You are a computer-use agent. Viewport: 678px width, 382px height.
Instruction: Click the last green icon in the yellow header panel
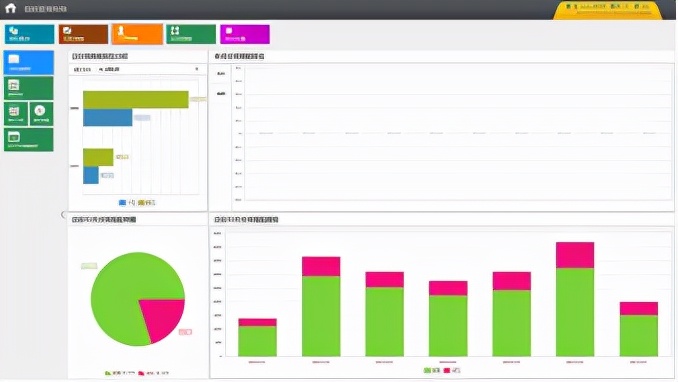[636, 6]
